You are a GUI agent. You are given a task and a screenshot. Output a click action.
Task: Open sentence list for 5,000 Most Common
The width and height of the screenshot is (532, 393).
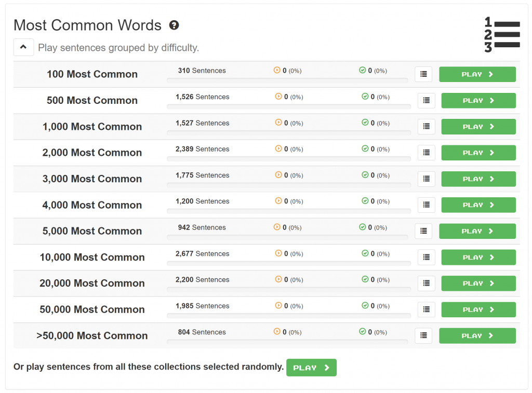pos(423,231)
